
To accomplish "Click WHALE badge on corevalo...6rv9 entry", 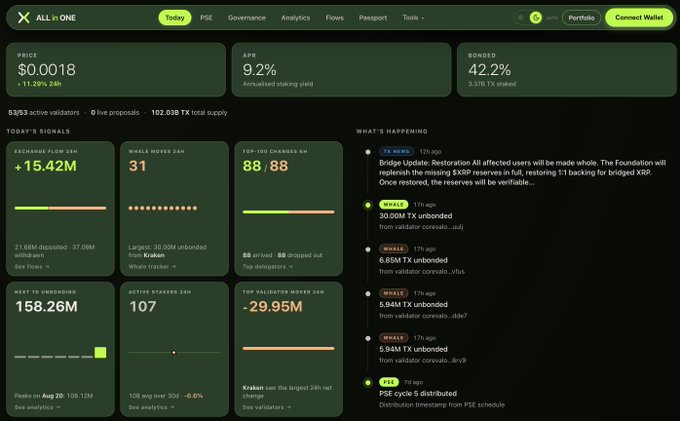I will pyautogui.click(x=394, y=338).
